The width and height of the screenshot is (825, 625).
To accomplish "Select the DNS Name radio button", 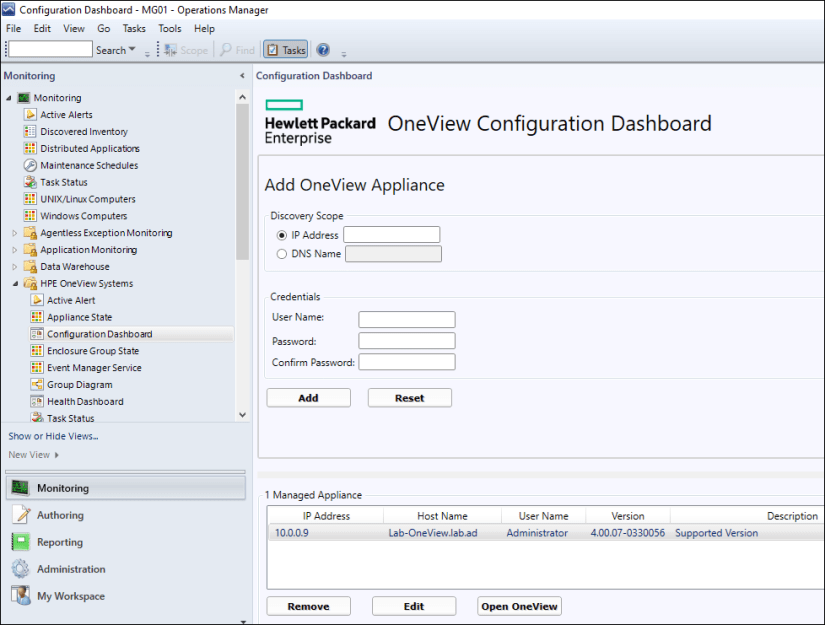I will click(x=282, y=254).
